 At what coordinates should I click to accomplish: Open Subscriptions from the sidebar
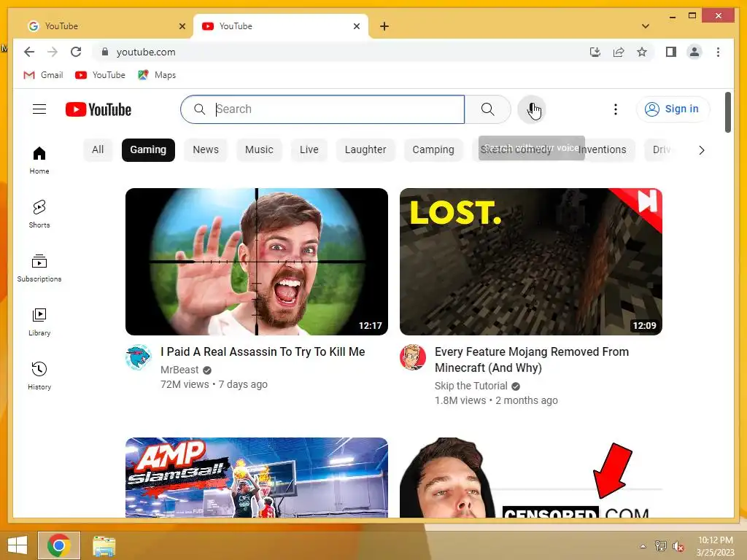coord(39,268)
